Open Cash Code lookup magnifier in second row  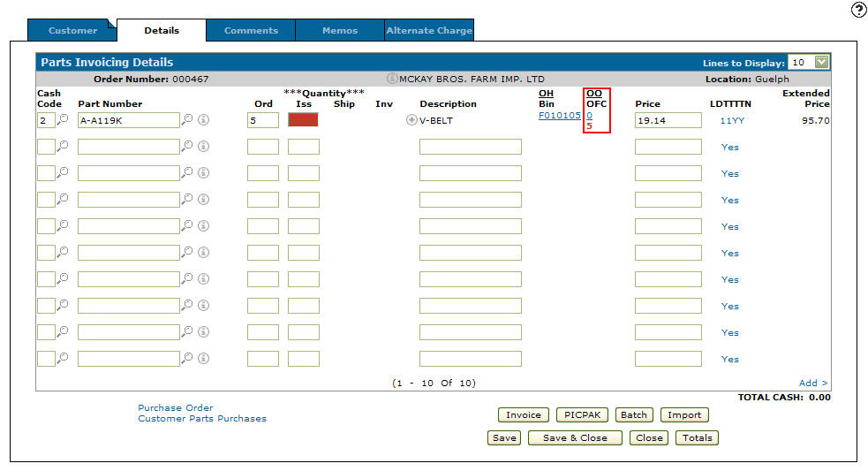[63, 145]
